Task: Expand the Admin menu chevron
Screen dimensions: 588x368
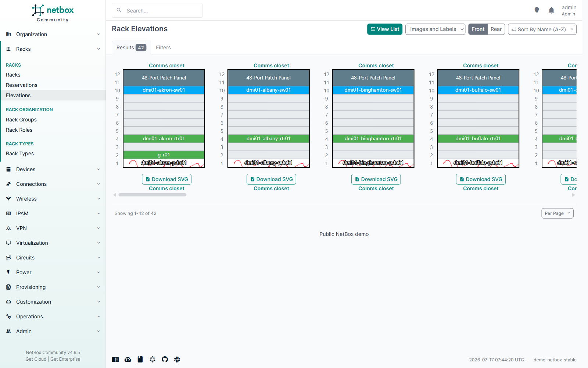Action: pos(98,331)
